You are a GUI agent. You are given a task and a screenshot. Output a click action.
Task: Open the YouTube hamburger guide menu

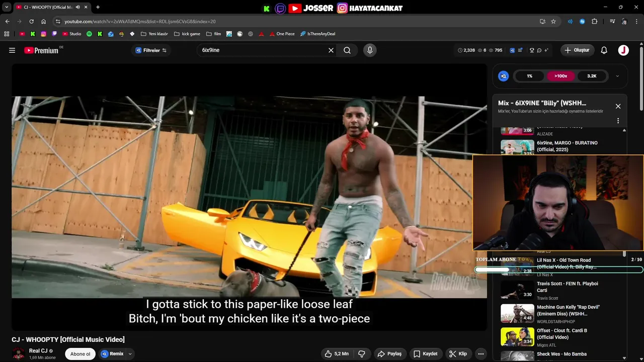point(12,50)
